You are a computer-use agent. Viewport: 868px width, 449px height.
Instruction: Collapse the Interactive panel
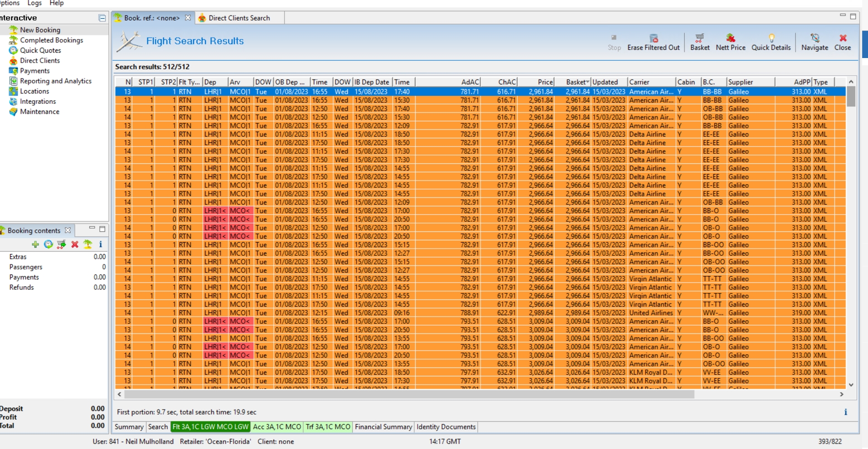pos(102,18)
